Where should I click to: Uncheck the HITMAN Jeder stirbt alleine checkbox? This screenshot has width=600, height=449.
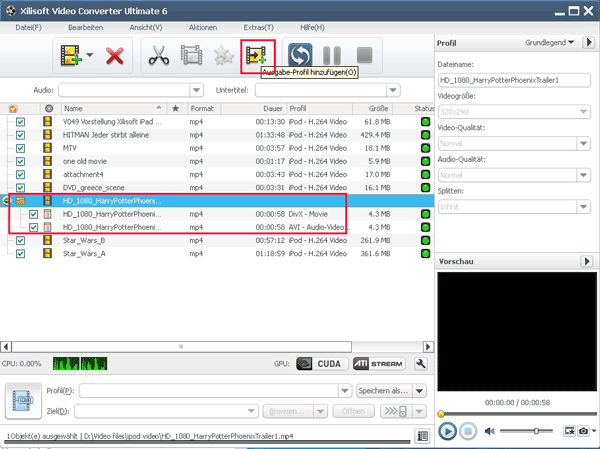coord(20,135)
